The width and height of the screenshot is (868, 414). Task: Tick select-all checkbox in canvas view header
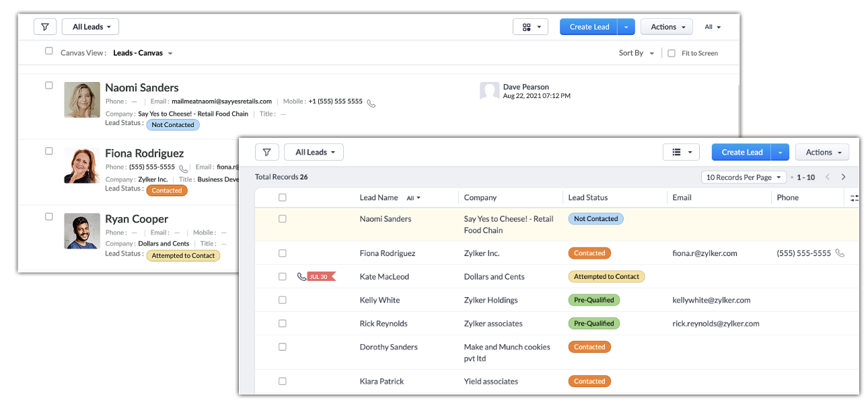[48, 51]
